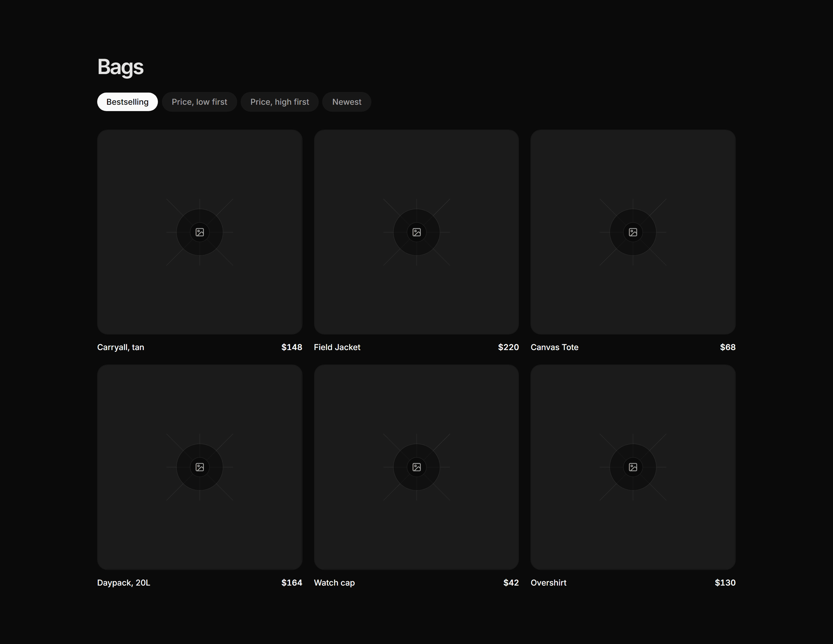This screenshot has width=833, height=644.
Task: Open the Watch cap product image
Action: tap(417, 467)
